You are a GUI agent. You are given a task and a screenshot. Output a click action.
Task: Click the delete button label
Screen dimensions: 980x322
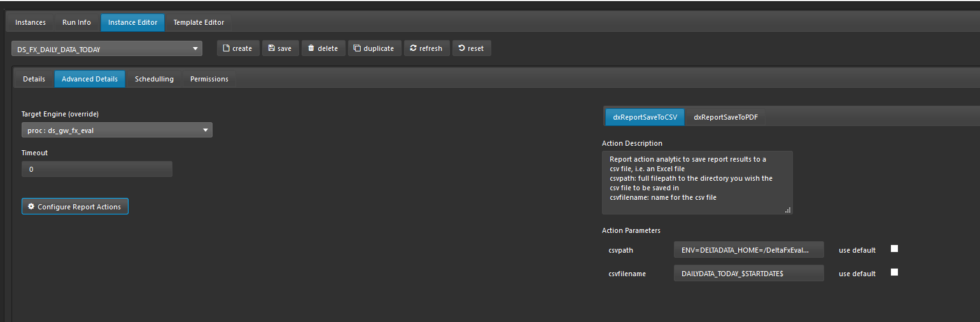pos(328,48)
